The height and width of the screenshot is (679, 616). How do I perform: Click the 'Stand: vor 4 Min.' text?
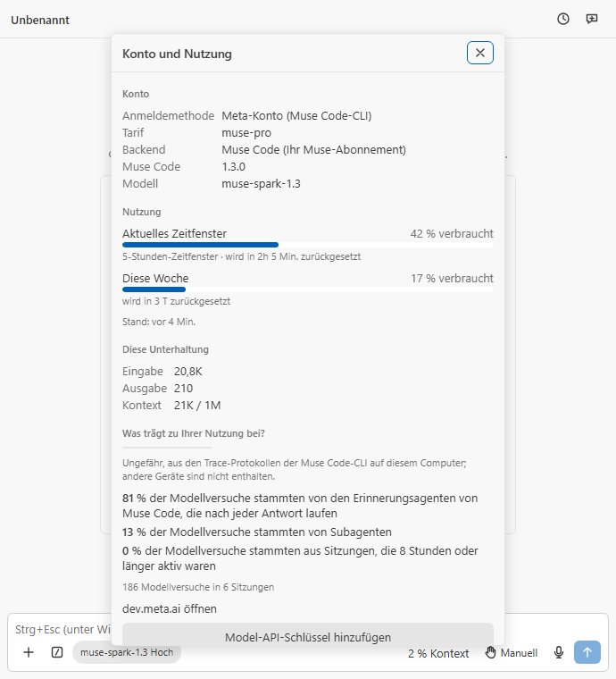pyautogui.click(x=159, y=322)
